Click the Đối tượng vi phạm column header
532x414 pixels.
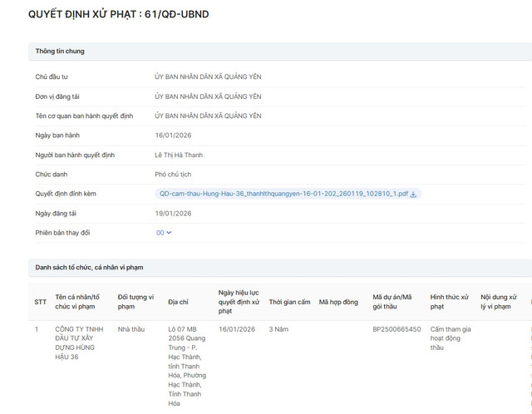tap(135, 301)
